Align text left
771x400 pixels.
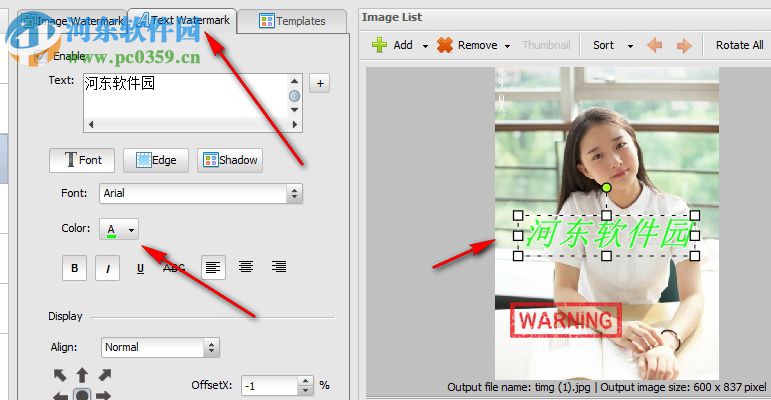point(213,268)
